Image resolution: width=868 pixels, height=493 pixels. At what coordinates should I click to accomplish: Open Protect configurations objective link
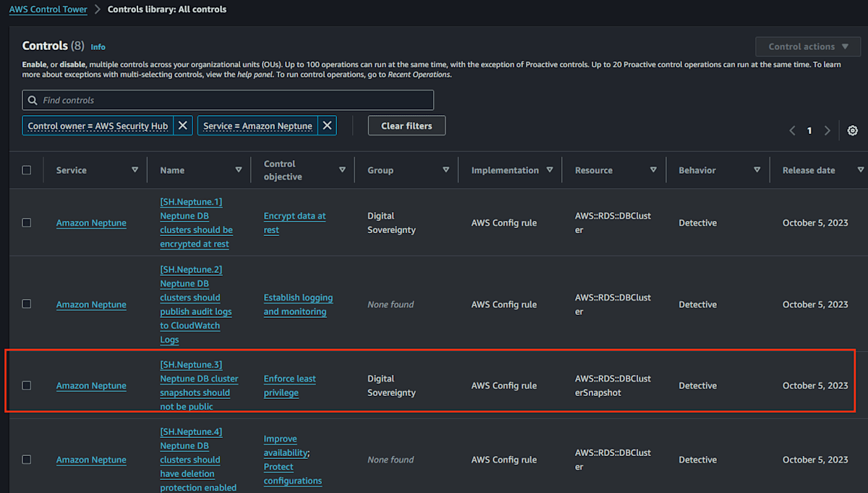click(x=292, y=473)
